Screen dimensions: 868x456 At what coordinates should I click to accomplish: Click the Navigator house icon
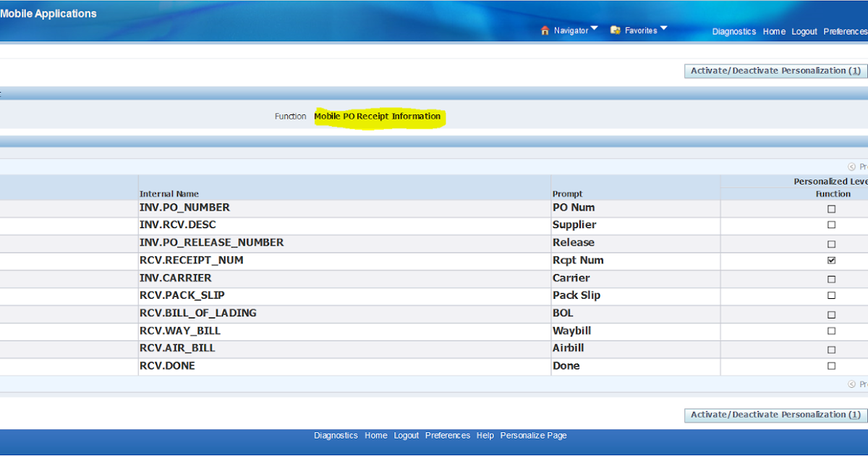(544, 30)
